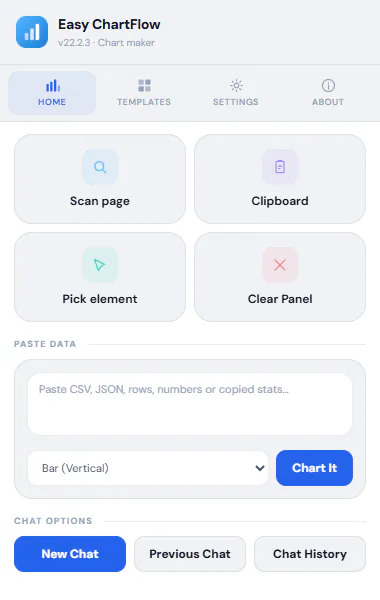Click the Pick element cursor icon
This screenshot has width=380, height=600.
pos(100,265)
